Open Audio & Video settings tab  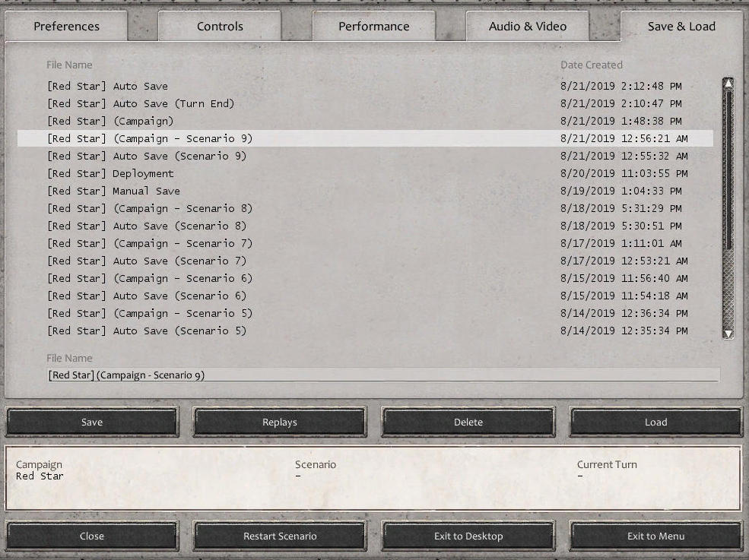pos(527,27)
